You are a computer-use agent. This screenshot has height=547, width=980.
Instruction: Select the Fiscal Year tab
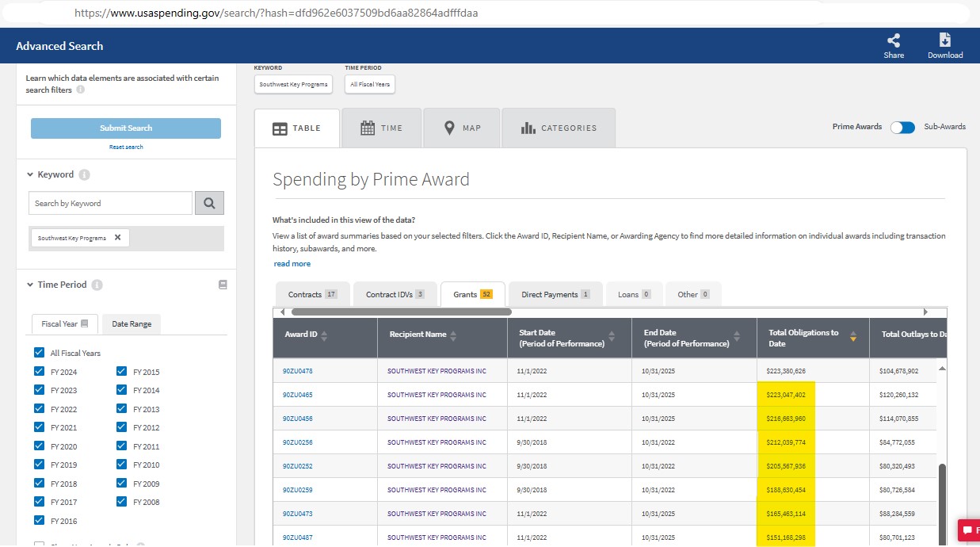point(65,323)
